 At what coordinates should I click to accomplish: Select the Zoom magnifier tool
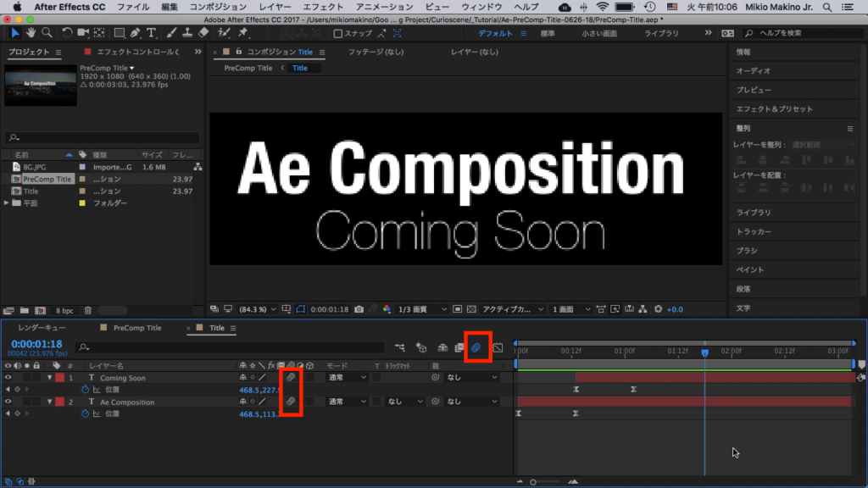point(47,33)
